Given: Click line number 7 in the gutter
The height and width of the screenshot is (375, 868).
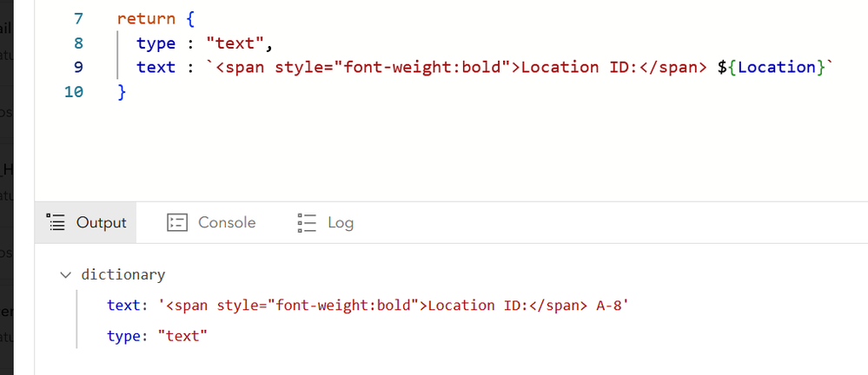Looking at the screenshot, I should click(77, 17).
